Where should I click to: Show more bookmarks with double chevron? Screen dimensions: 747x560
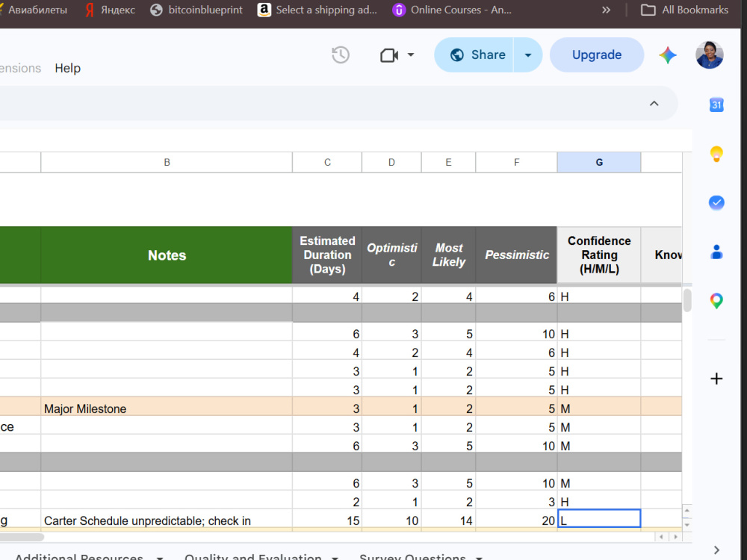point(606,10)
